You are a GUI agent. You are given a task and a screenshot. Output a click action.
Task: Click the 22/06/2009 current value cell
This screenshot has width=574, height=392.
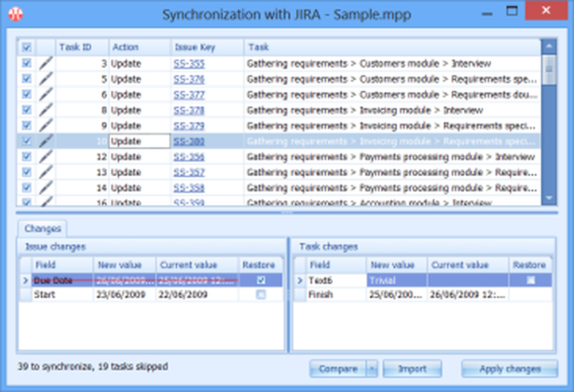pyautogui.click(x=197, y=294)
